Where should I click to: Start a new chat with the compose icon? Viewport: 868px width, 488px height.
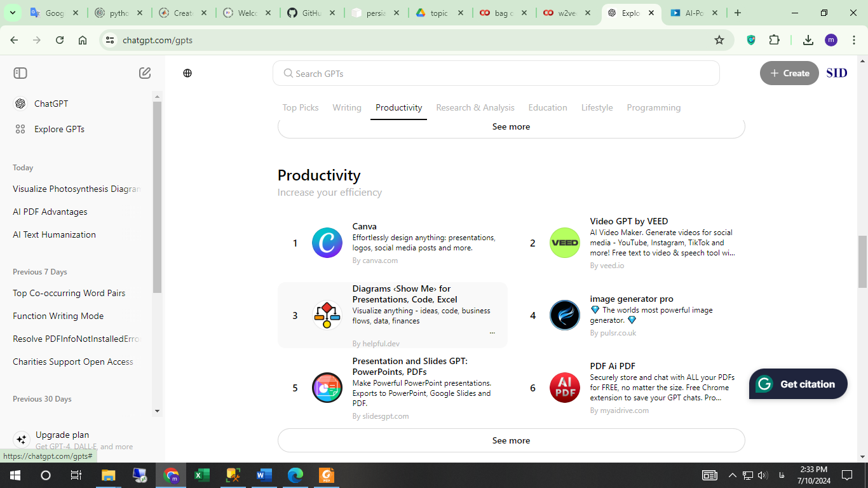tap(145, 73)
